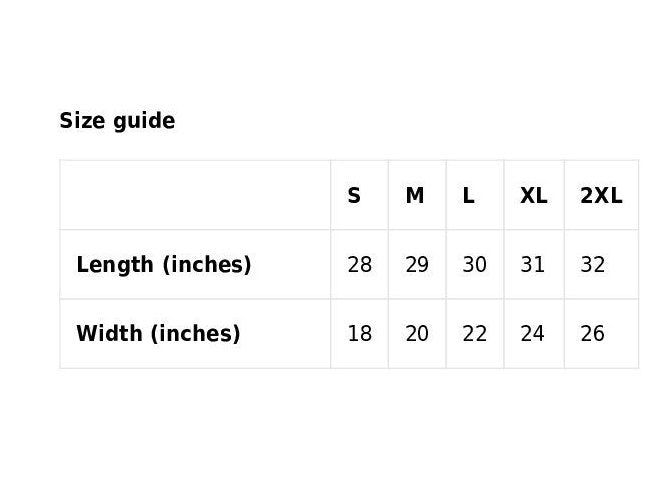Pick the length value 32 cell
665x499 pixels.
tap(593, 265)
